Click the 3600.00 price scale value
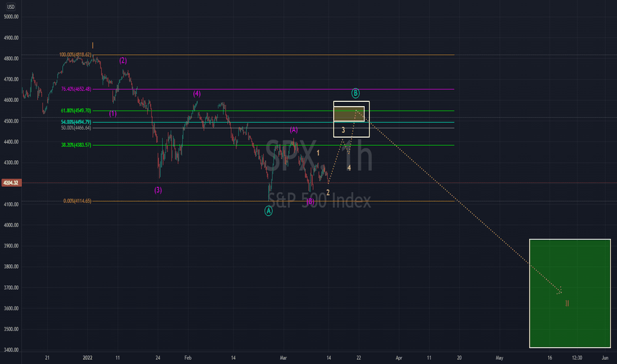Image resolution: width=617 pixels, height=364 pixels. (x=11, y=308)
